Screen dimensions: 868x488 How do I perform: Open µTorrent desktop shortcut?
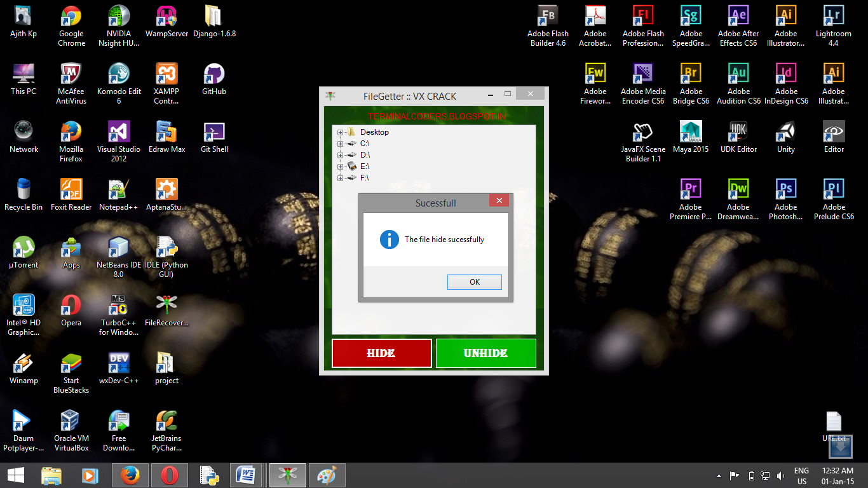[x=24, y=253]
